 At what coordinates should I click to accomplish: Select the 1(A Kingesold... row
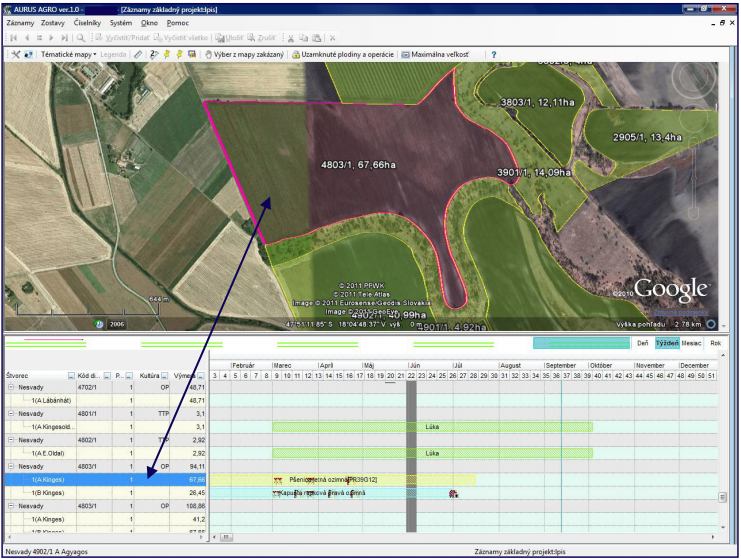[x=106, y=427]
